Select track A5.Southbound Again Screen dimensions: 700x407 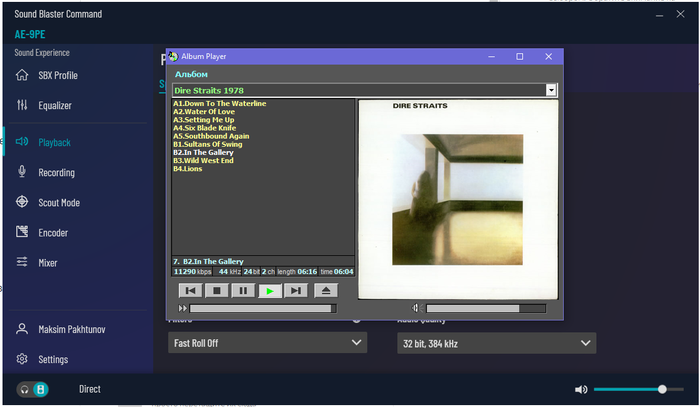point(211,136)
